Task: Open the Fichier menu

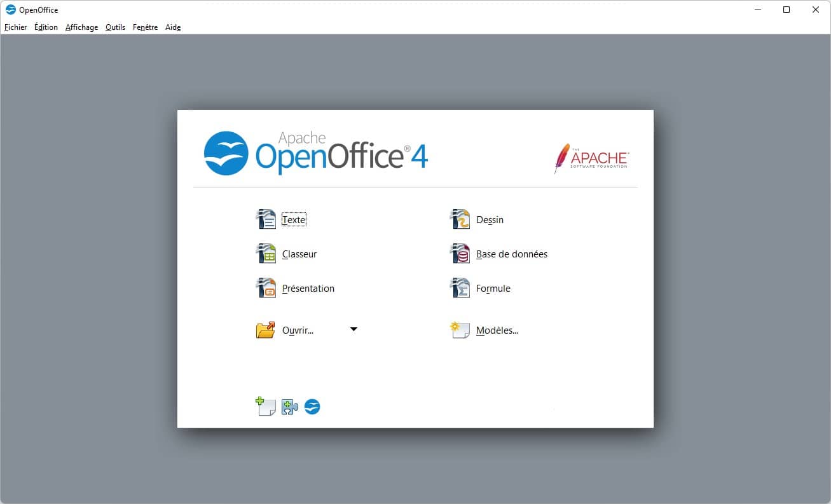Action: (16, 27)
